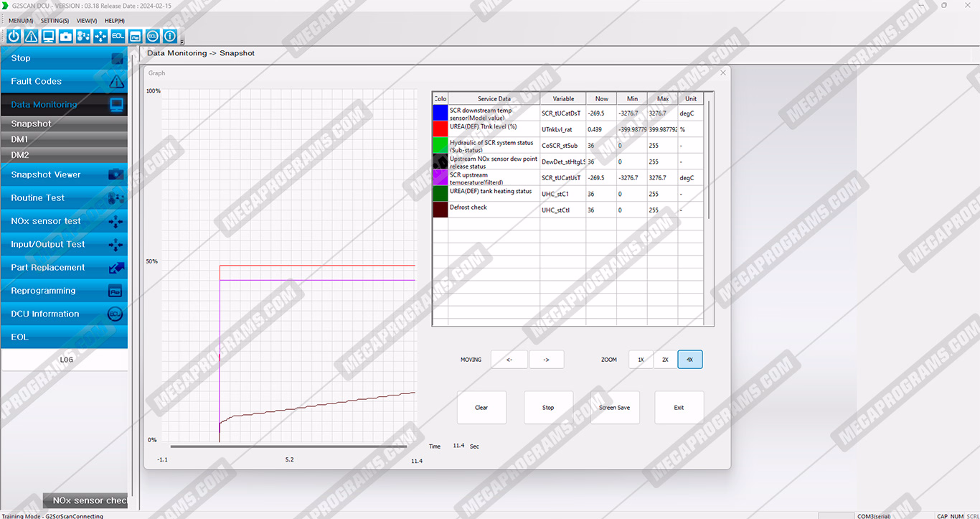Expand the Data Monitoring sidebar section
This screenshot has height=519, width=980.
(x=64, y=105)
